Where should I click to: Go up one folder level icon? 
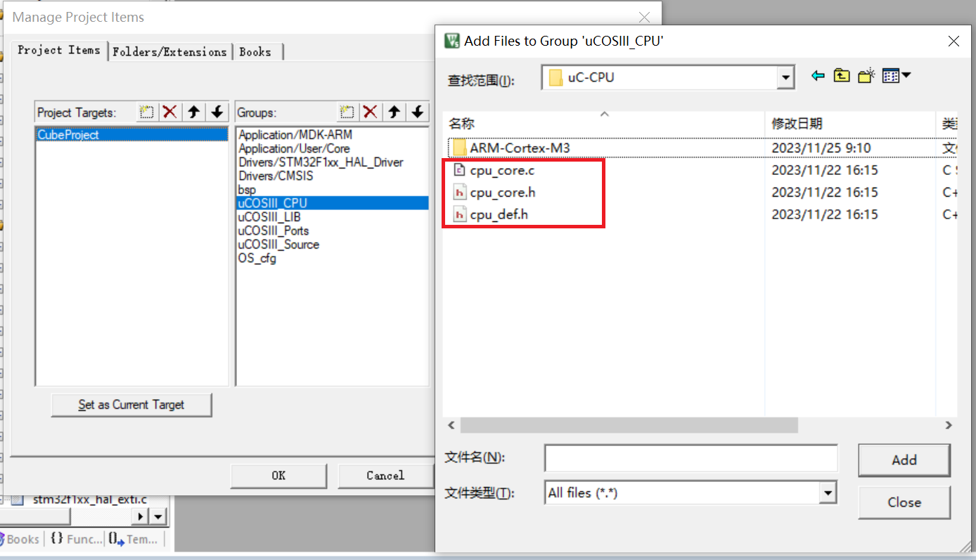click(842, 76)
